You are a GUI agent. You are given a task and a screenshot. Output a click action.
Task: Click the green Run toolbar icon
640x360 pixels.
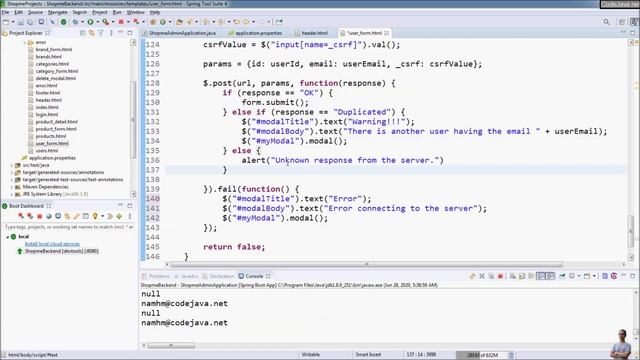[x=90, y=22]
